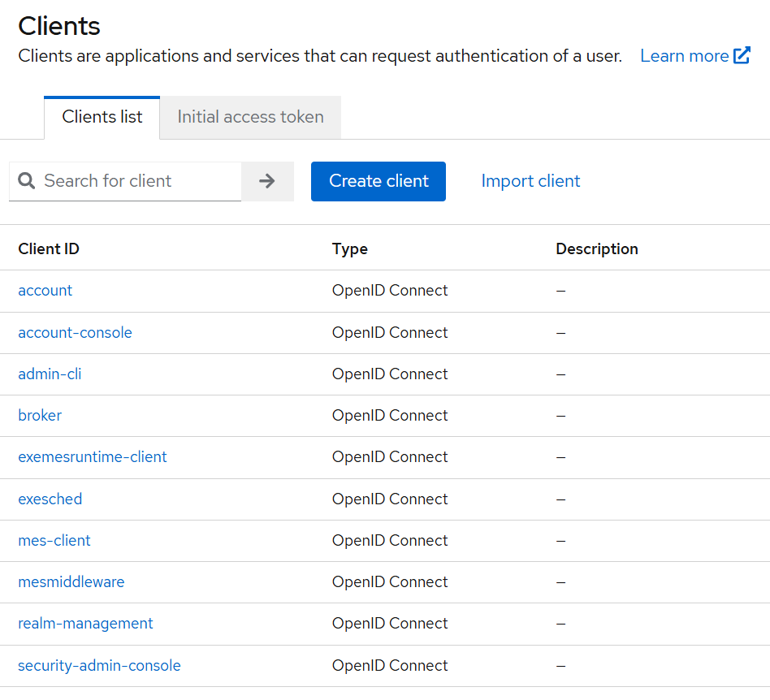This screenshot has height=700, width=770.
Task: Switch to the Initial access token tab
Action: 250,117
